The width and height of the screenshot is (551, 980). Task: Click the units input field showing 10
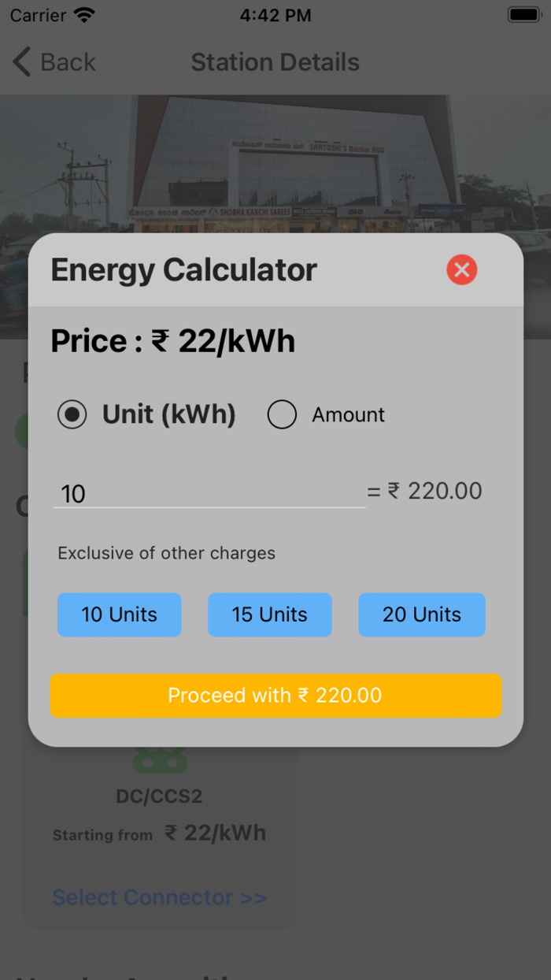pyautogui.click(x=209, y=494)
